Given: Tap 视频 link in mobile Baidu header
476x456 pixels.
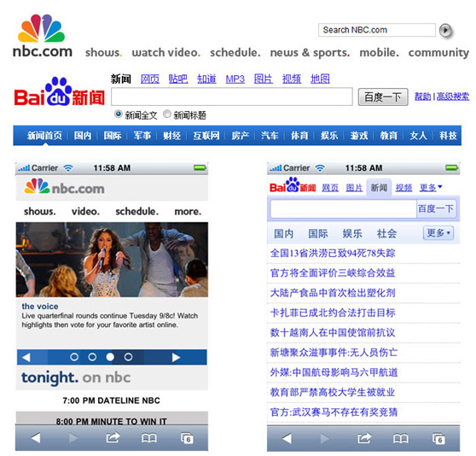Looking at the screenshot, I should (403, 188).
